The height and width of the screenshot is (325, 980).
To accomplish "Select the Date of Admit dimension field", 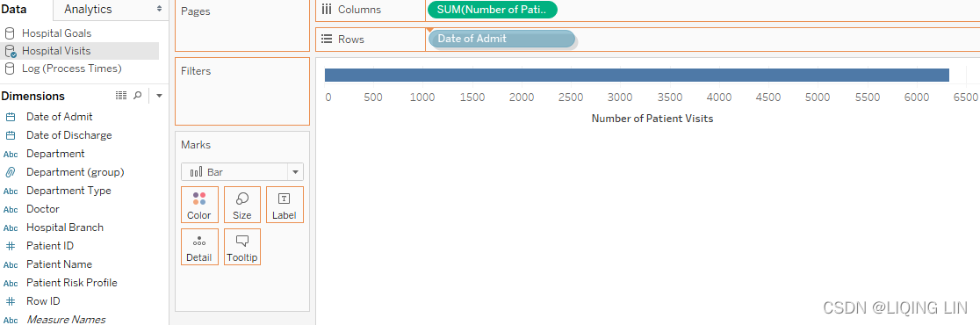I will click(x=60, y=116).
